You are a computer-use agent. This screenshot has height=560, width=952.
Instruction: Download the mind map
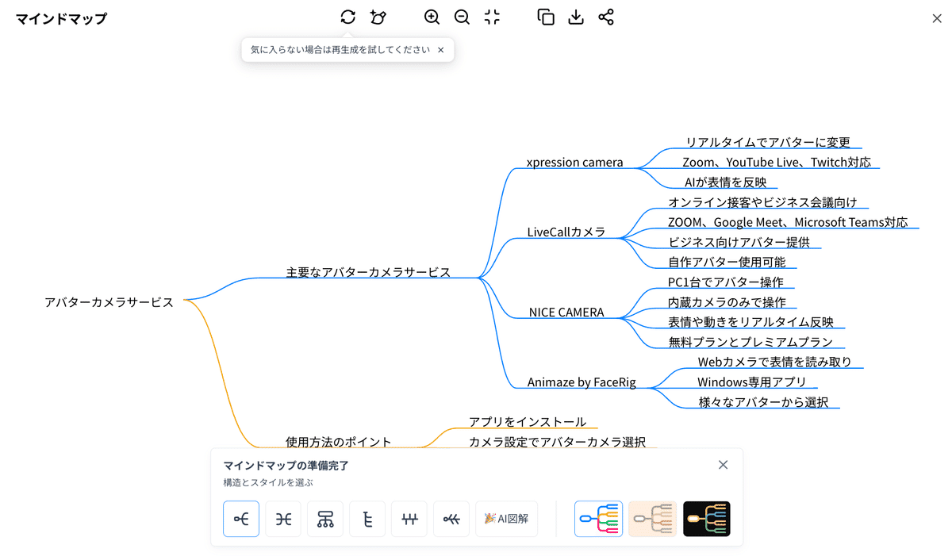coord(576,17)
